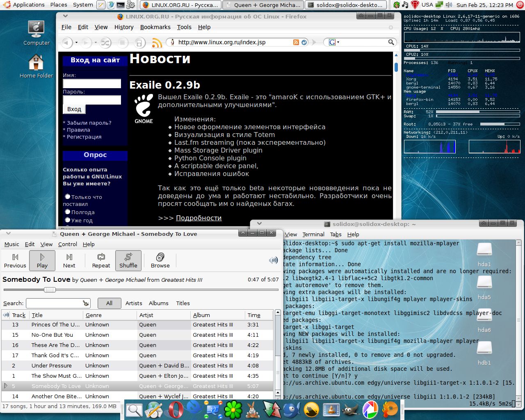This screenshot has height=420, width=525.
Task: Skip to the Next track
Action: (69, 260)
